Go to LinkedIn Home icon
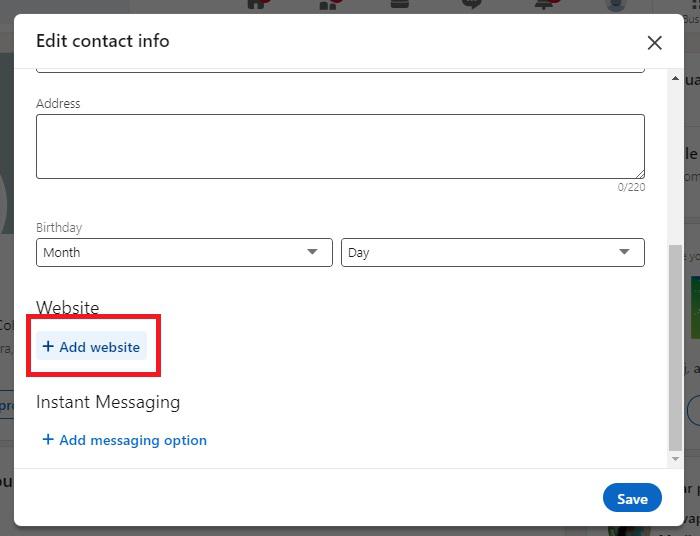The width and height of the screenshot is (700, 536). (x=258, y=4)
